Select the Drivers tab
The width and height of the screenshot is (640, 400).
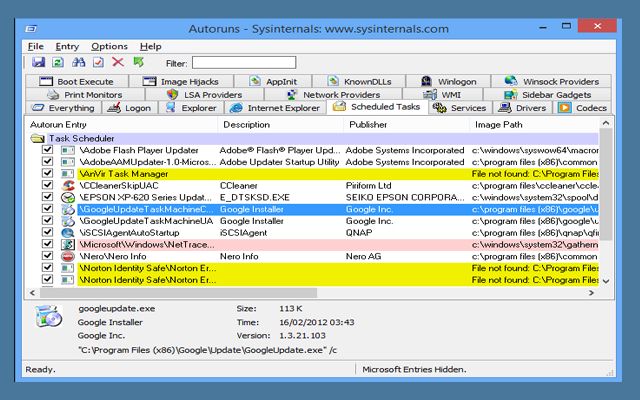(x=522, y=108)
